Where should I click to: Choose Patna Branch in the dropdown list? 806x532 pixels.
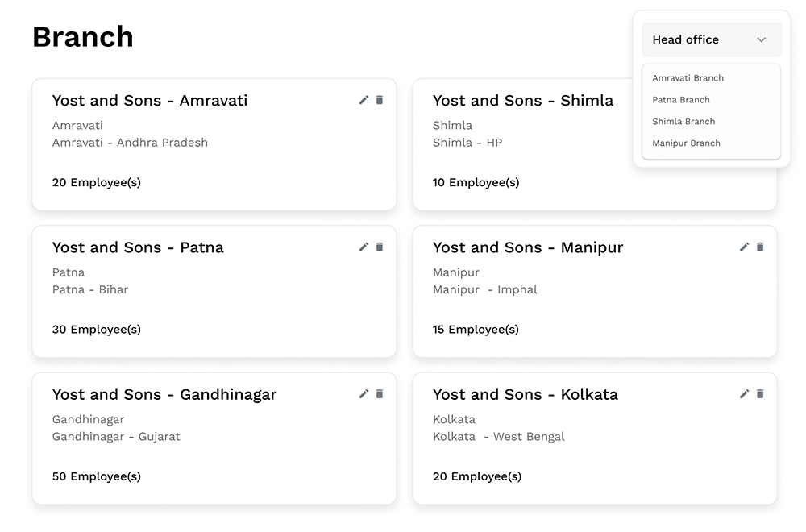pos(681,100)
